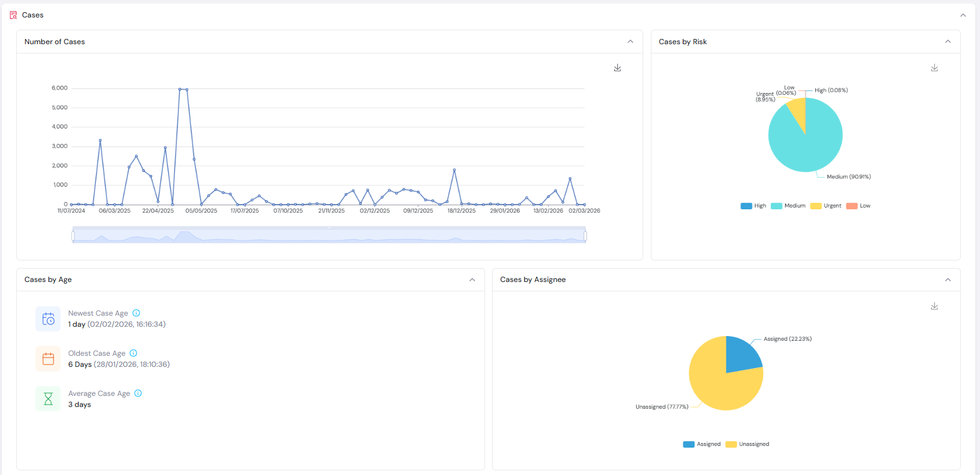Click the Average Case Age info icon
Screen dimensions: 980x475
(138, 393)
